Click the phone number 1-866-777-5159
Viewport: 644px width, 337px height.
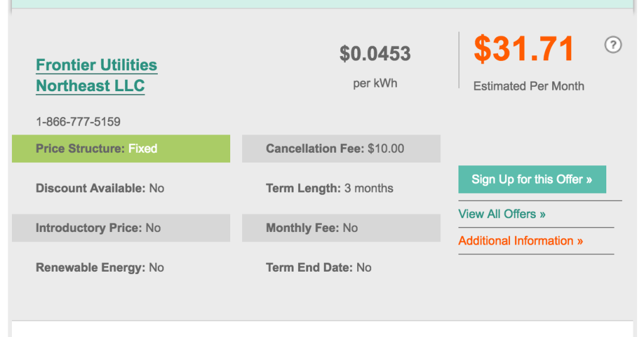click(78, 121)
